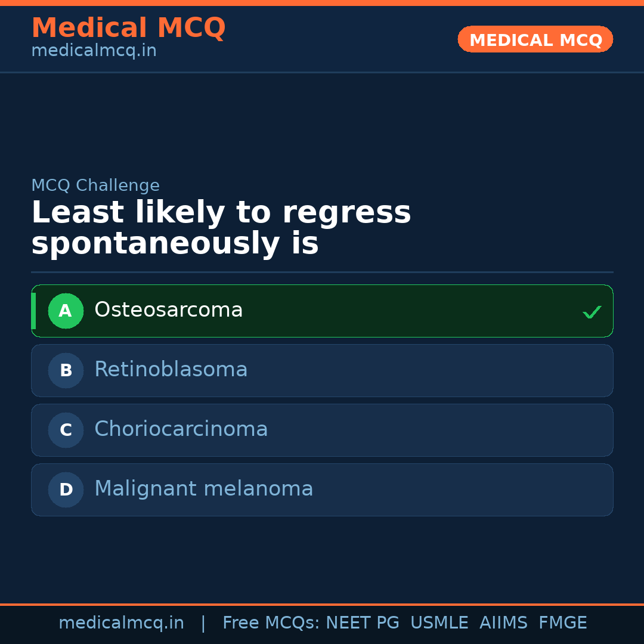Open the NEET PG section

pyautogui.click(x=362, y=623)
